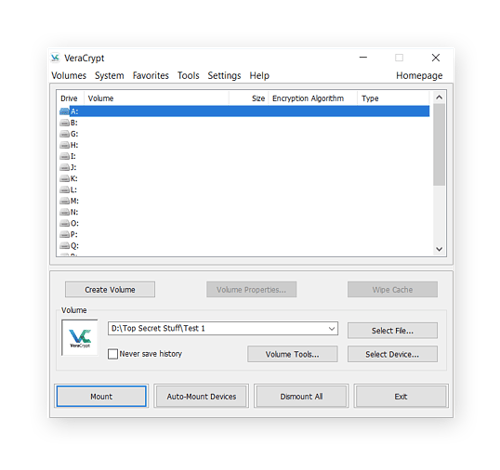Click the drive list scroll up arrow
This screenshot has width=500, height=470.
point(439,97)
